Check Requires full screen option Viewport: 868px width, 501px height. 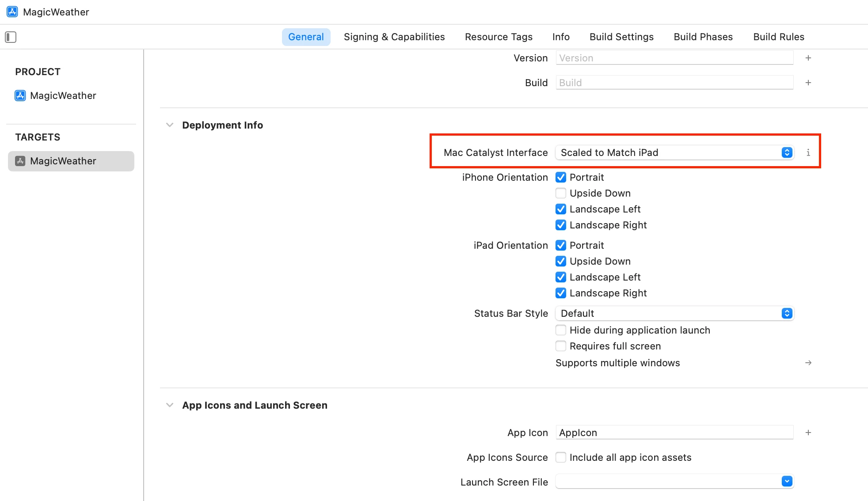pos(561,346)
